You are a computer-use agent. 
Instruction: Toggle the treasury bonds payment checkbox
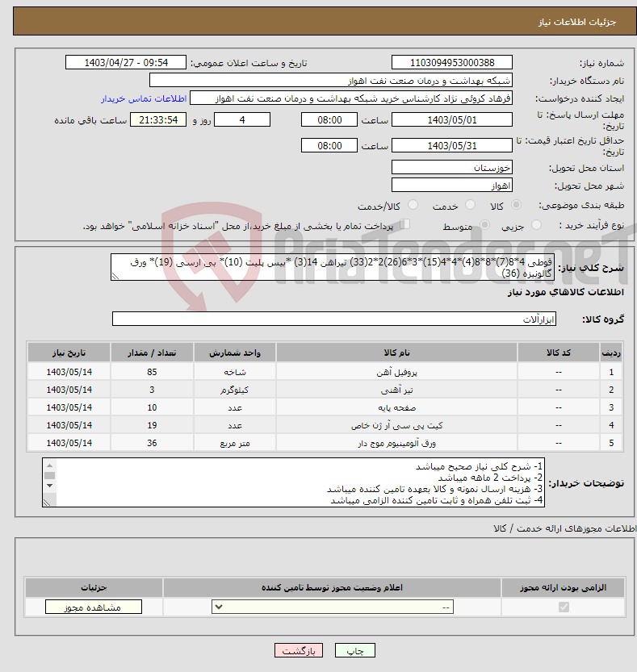(404, 224)
